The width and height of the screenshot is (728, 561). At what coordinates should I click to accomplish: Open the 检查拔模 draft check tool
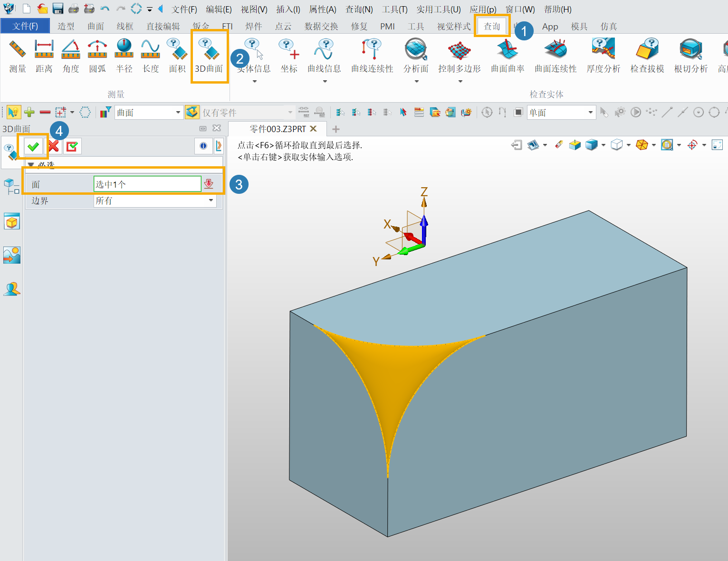pyautogui.click(x=647, y=56)
